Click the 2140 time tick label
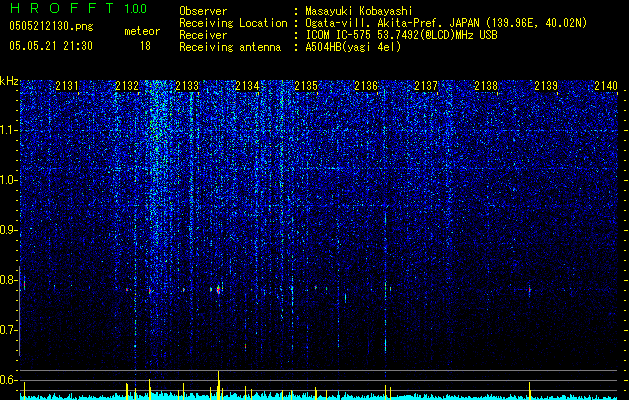Image resolution: width=629 pixels, height=400 pixels. 606,86
